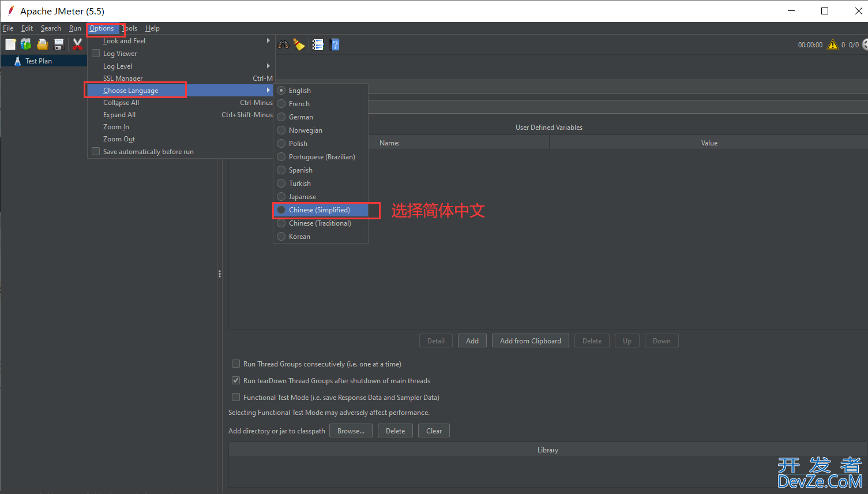Open SSL Manager menu entry
This screenshot has width=868, height=494.
[x=180, y=78]
